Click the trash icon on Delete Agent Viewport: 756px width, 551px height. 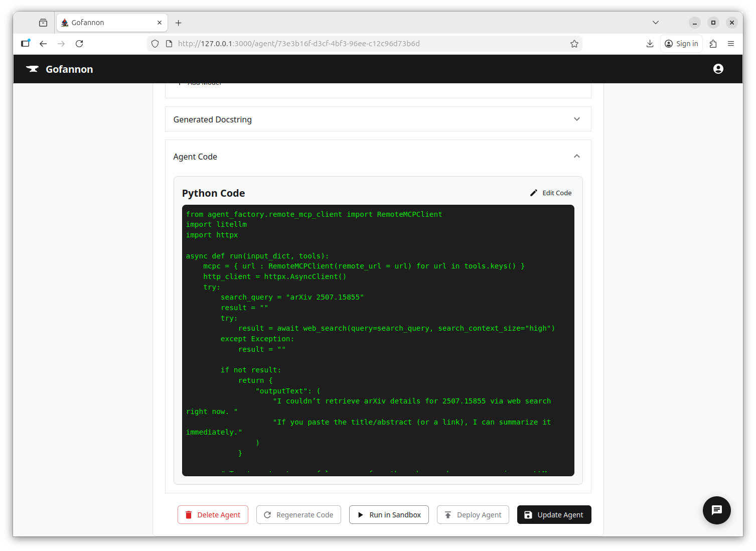pyautogui.click(x=189, y=514)
